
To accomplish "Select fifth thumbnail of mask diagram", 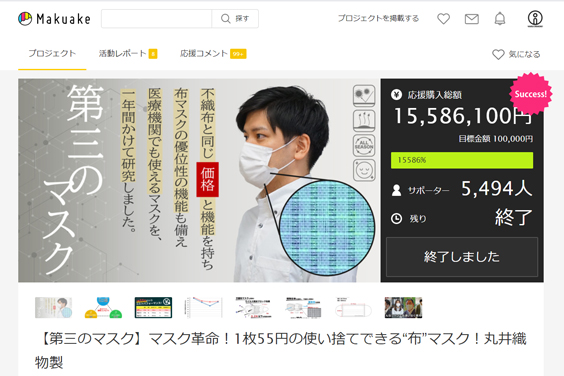I will (x=253, y=308).
